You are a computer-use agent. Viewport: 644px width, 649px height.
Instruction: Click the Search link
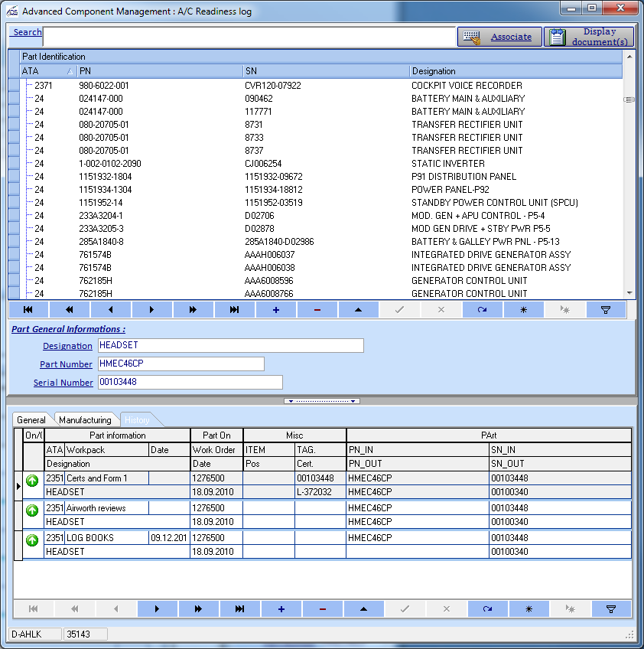click(26, 32)
